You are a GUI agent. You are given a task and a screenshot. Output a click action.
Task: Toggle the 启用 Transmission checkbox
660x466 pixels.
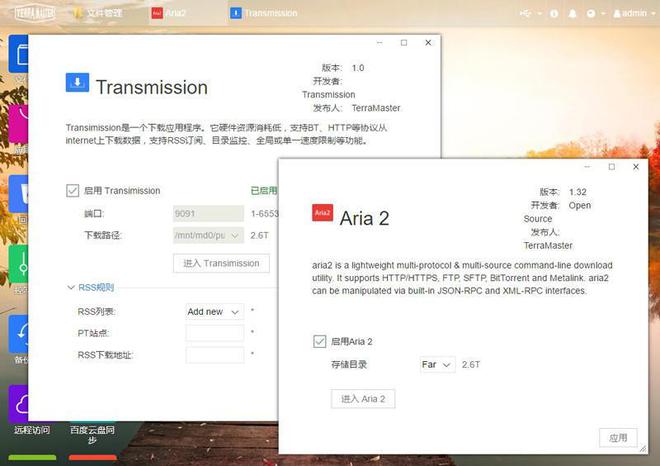click(72, 191)
